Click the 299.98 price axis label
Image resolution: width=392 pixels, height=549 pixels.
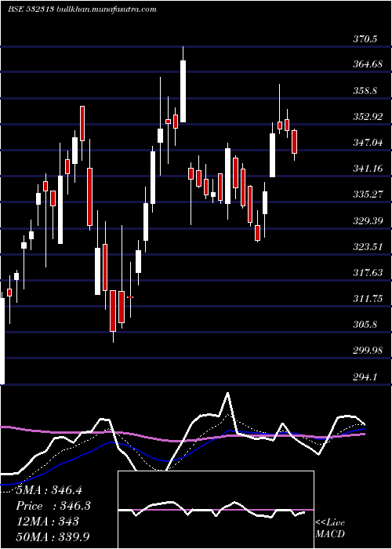click(x=368, y=351)
